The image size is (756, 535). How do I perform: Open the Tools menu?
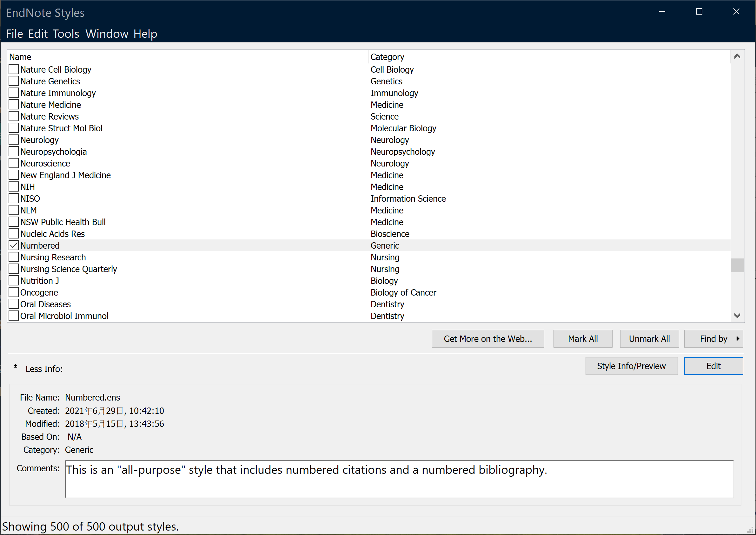(66, 34)
